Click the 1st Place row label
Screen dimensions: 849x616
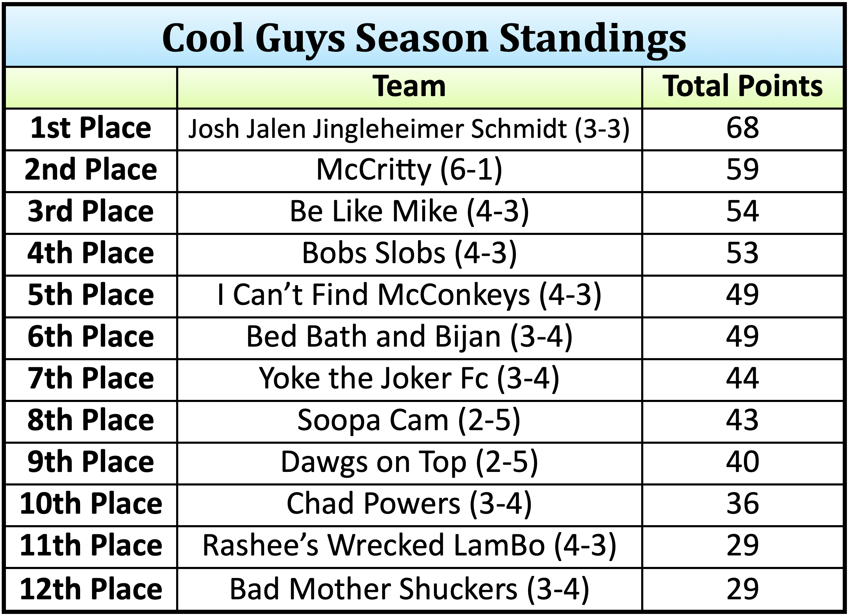[91, 128]
